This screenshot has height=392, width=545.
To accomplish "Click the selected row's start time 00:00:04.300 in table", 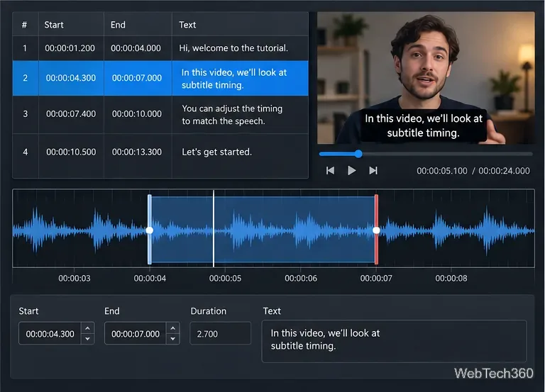I will (x=71, y=78).
